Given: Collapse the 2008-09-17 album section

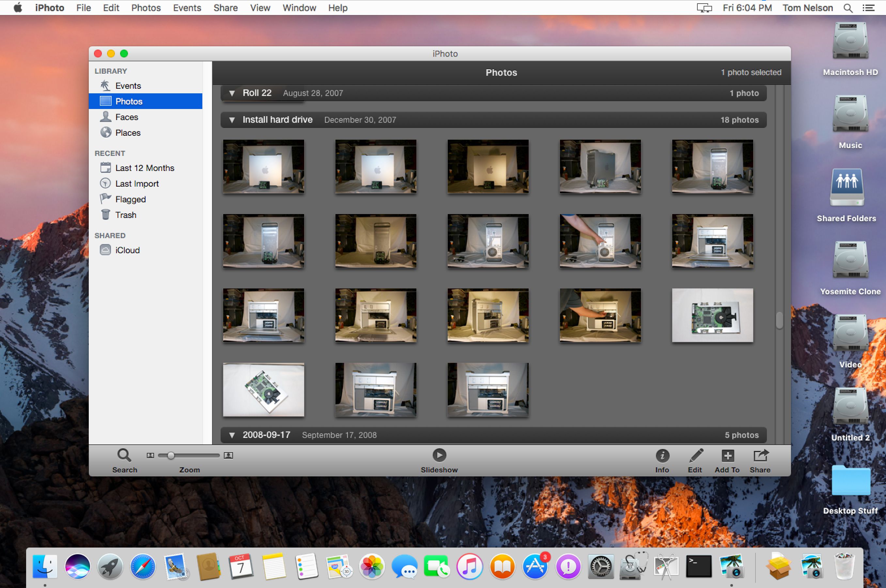Looking at the screenshot, I should pos(232,435).
